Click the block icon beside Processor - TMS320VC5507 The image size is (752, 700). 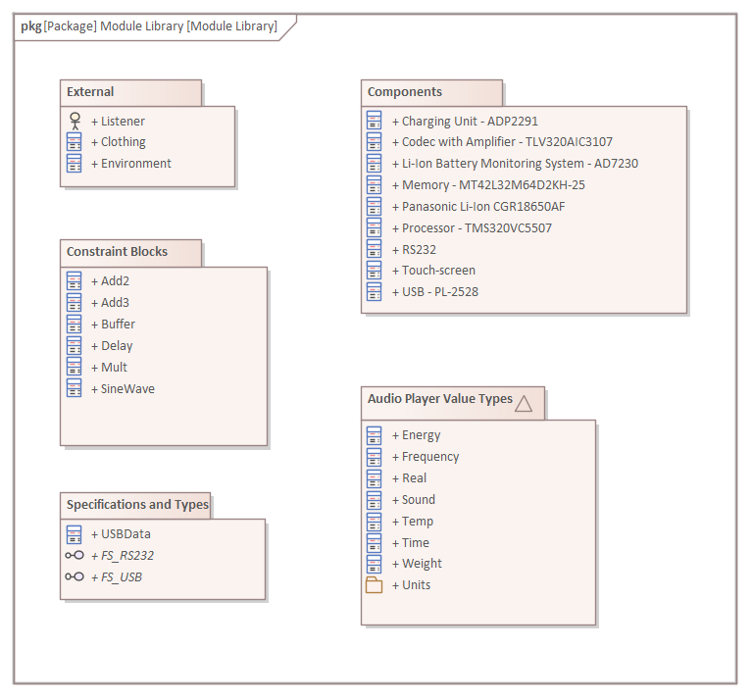click(x=375, y=228)
